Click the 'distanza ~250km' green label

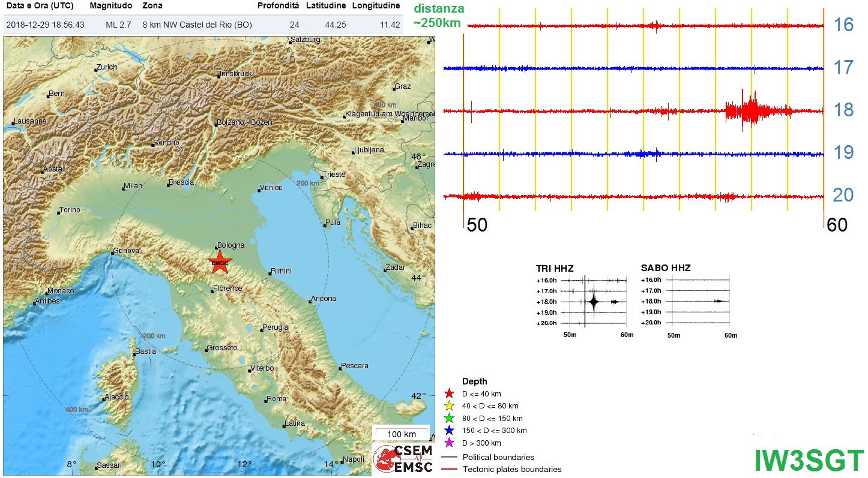[439, 16]
